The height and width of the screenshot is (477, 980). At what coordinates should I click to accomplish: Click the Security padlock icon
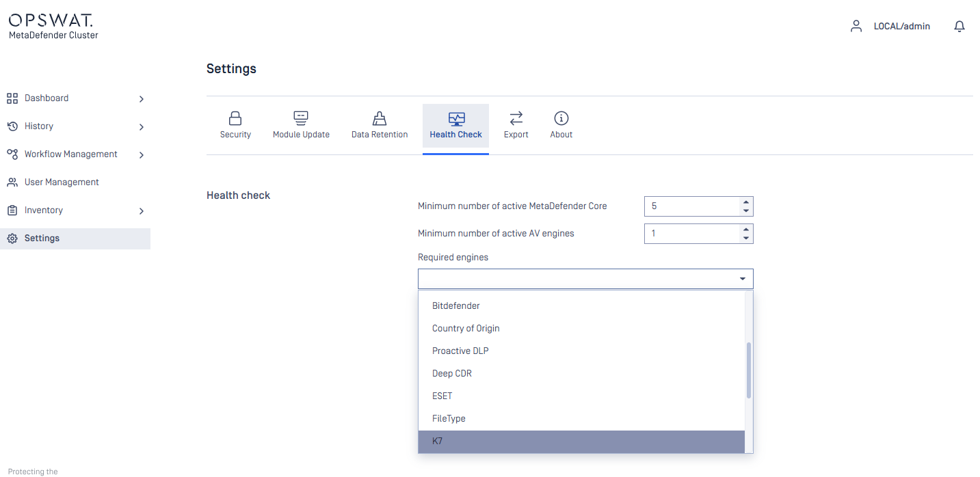point(235,118)
